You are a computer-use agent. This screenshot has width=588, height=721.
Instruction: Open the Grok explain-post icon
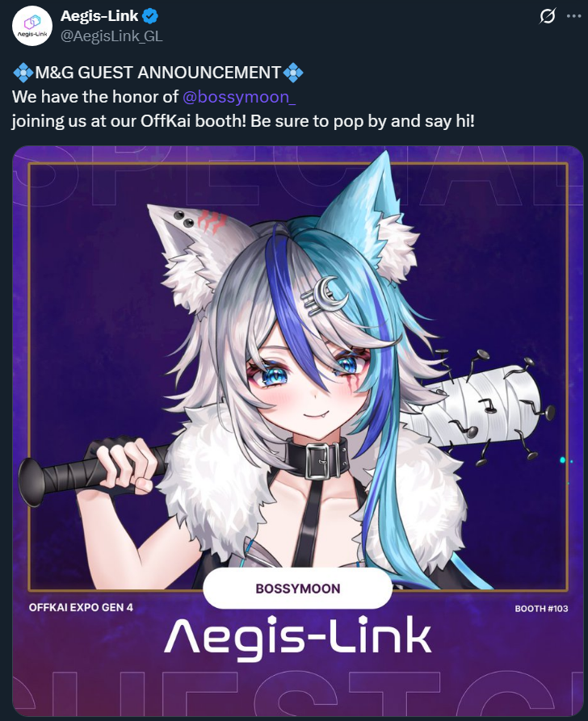click(548, 16)
